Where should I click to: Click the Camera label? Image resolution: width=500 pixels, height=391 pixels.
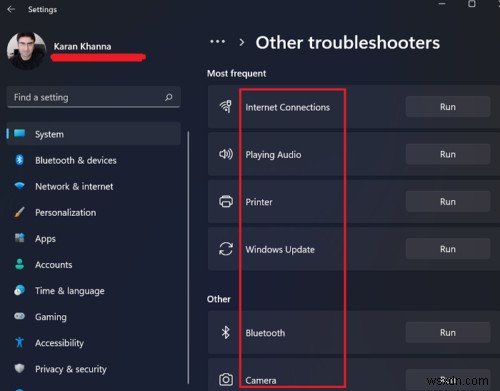point(261,380)
